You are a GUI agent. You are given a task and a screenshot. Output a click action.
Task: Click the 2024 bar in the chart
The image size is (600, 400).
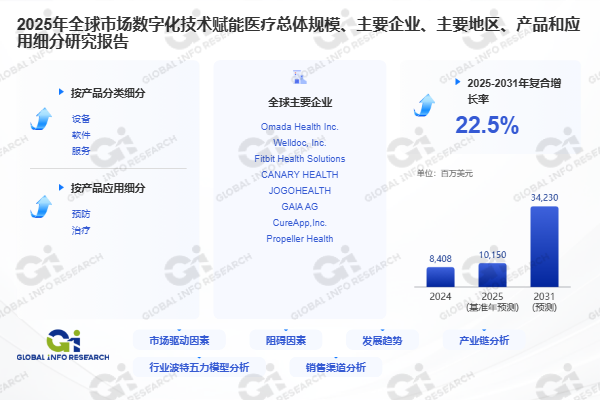coord(440,277)
